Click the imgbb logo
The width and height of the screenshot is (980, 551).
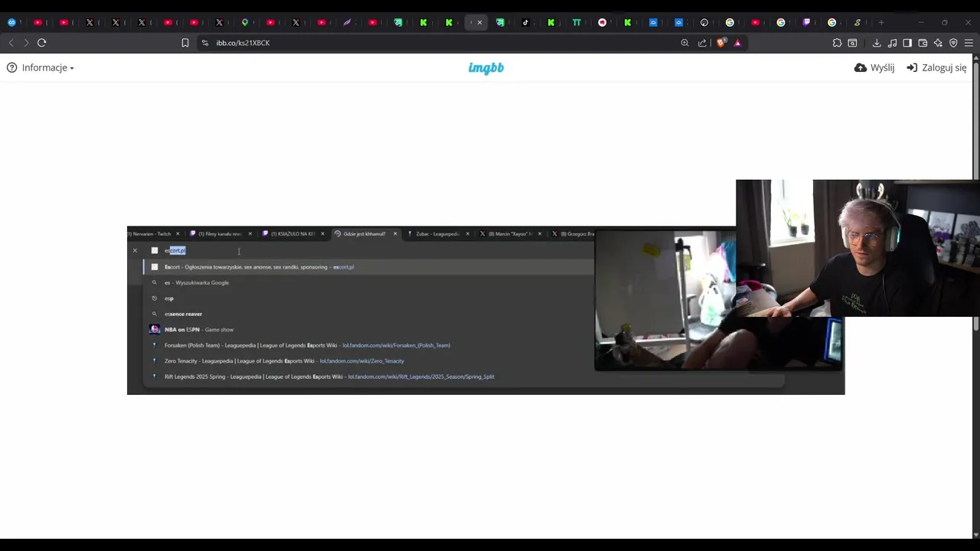click(486, 67)
